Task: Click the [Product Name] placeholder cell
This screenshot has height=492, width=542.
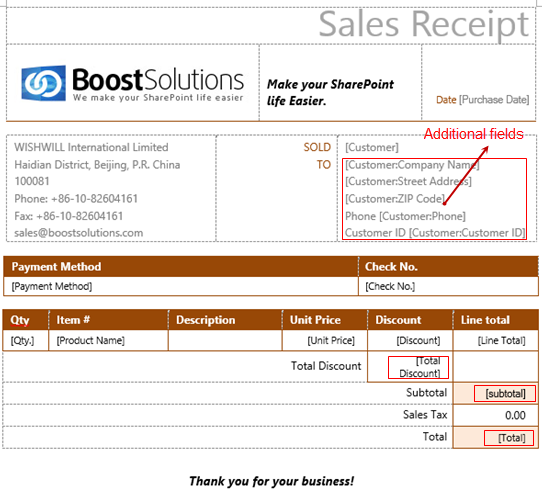Action: click(108, 341)
